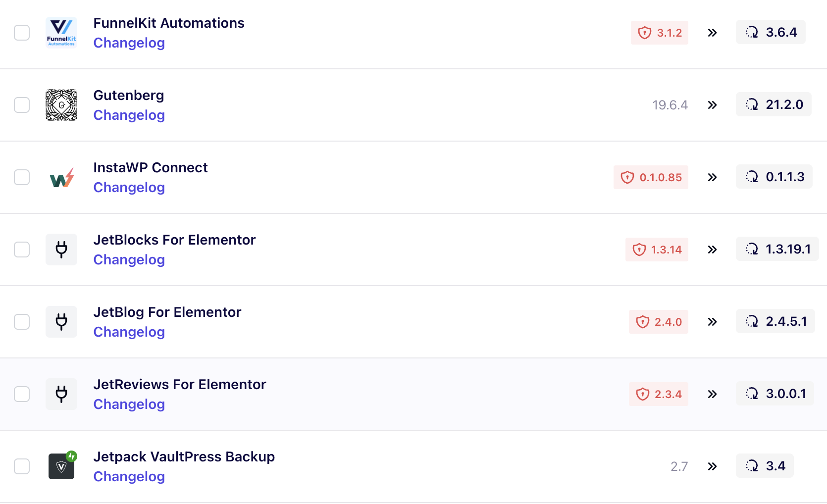Image resolution: width=827 pixels, height=504 pixels.
Task: Click the JetBlocks For Elementor plug icon
Action: (61, 250)
